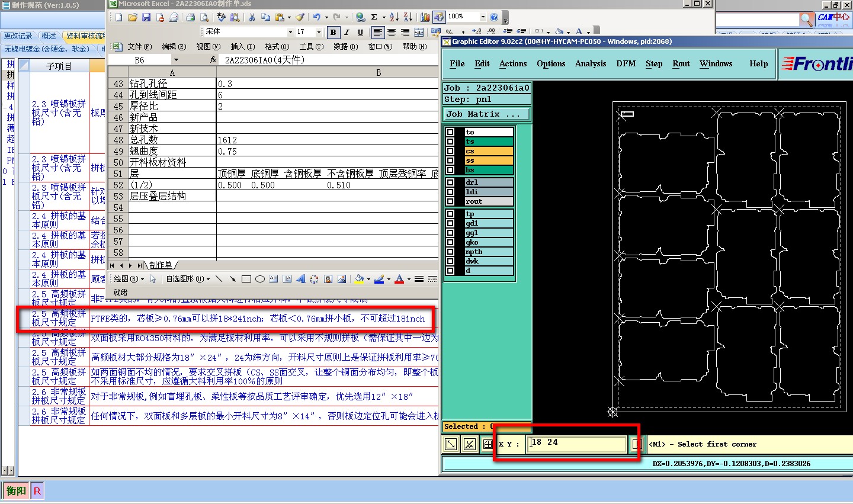Open the 自选图形 AutoShapes dropdown
The height and width of the screenshot is (504, 853).
(188, 279)
